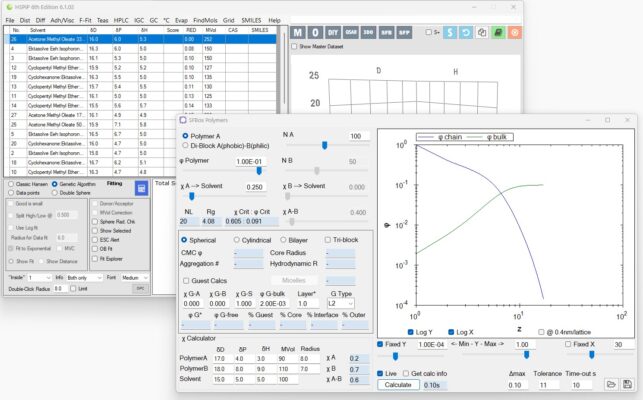Click the φ Polymer field showing 1.00E-01

point(250,162)
